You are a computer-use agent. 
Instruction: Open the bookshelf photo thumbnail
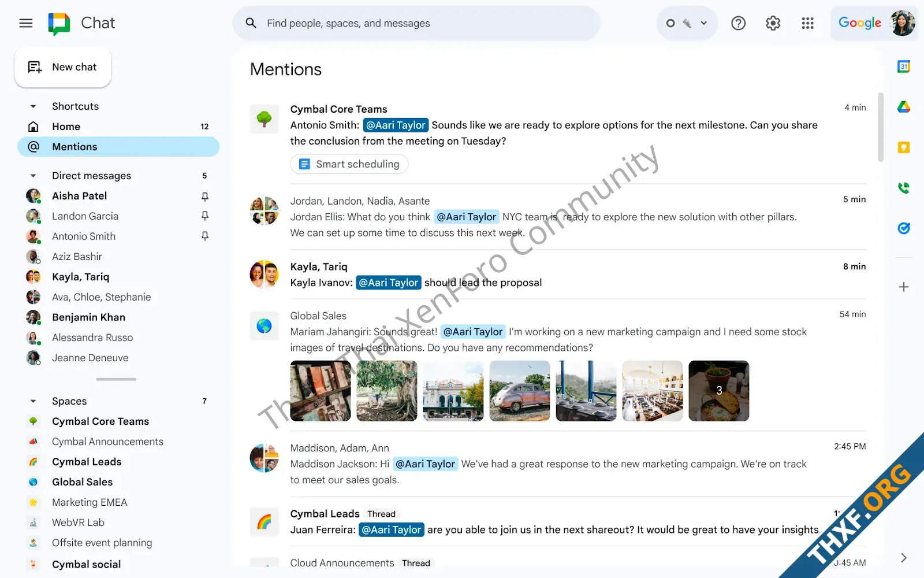[x=321, y=391]
